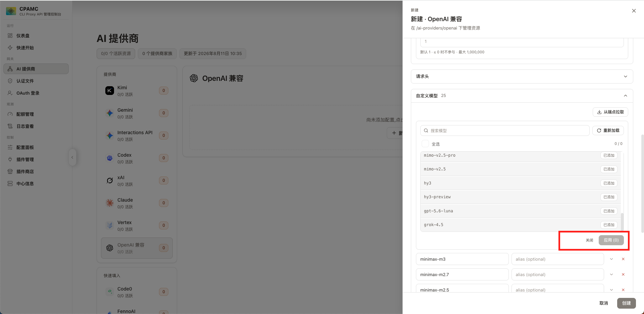This screenshot has height=314, width=644.
Task: Click 取消 at the drawer footer
Action: click(604, 303)
